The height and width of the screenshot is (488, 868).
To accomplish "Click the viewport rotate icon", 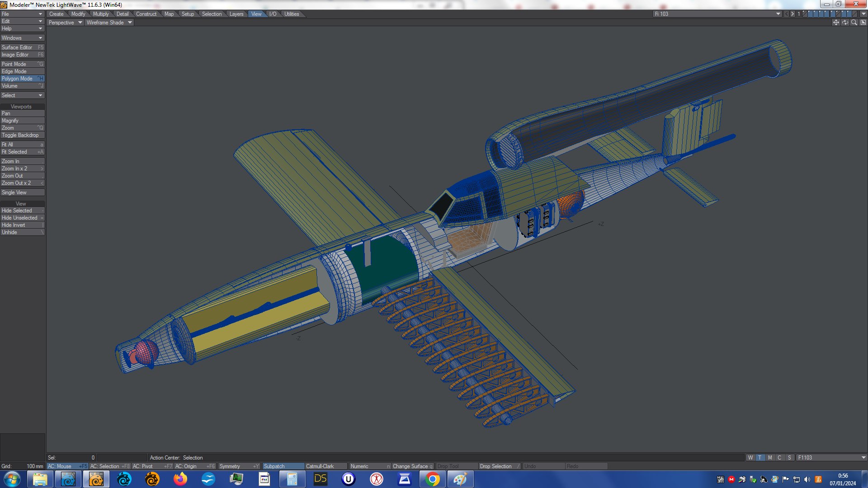I will 845,23.
